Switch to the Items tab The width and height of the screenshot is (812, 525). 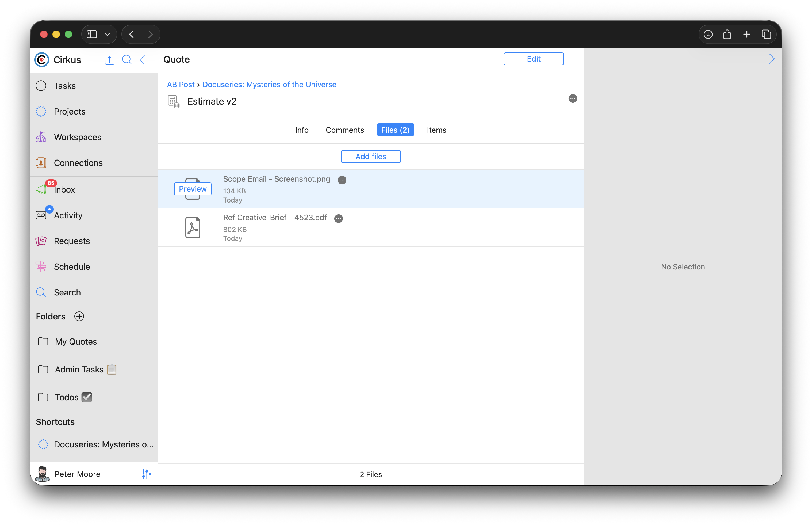click(x=436, y=130)
